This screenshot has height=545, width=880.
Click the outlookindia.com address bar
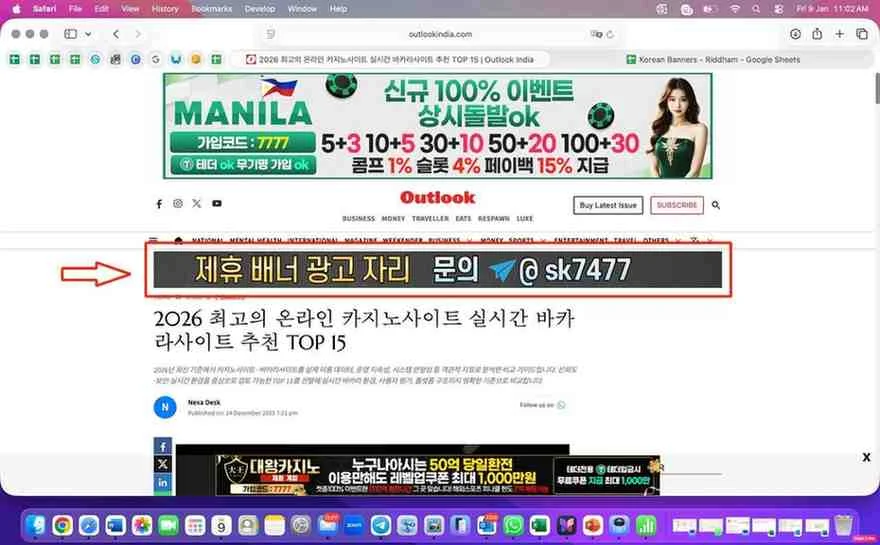[x=440, y=34]
